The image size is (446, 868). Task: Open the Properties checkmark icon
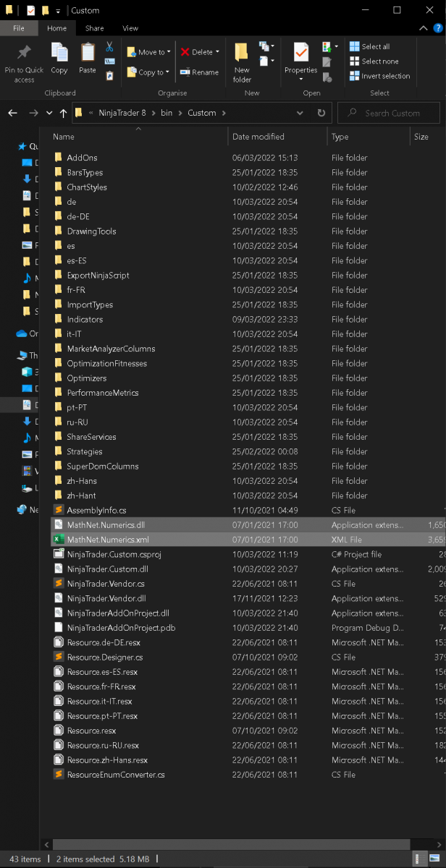301,53
